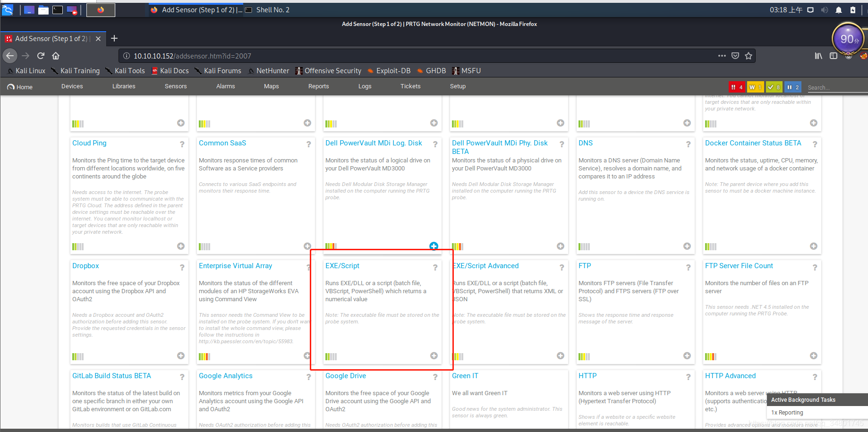Image resolution: width=868 pixels, height=432 pixels.
Task: Select the Dell PowerVault MDi Phy. Disk BETA title
Action: (500, 147)
